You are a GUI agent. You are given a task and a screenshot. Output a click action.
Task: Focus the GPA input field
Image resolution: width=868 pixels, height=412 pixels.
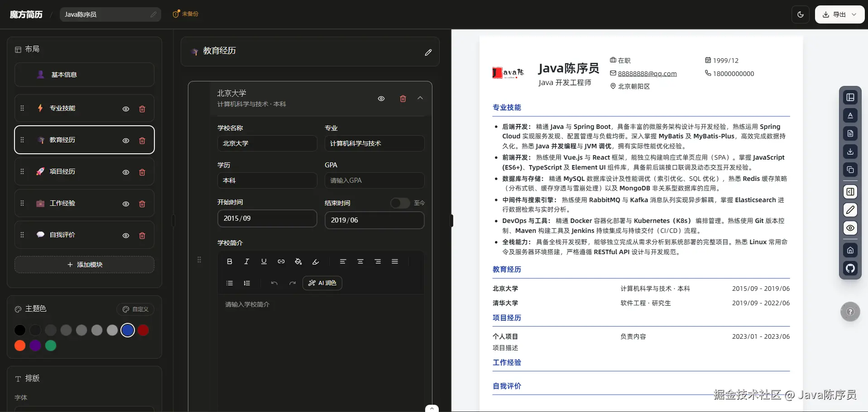(x=374, y=180)
